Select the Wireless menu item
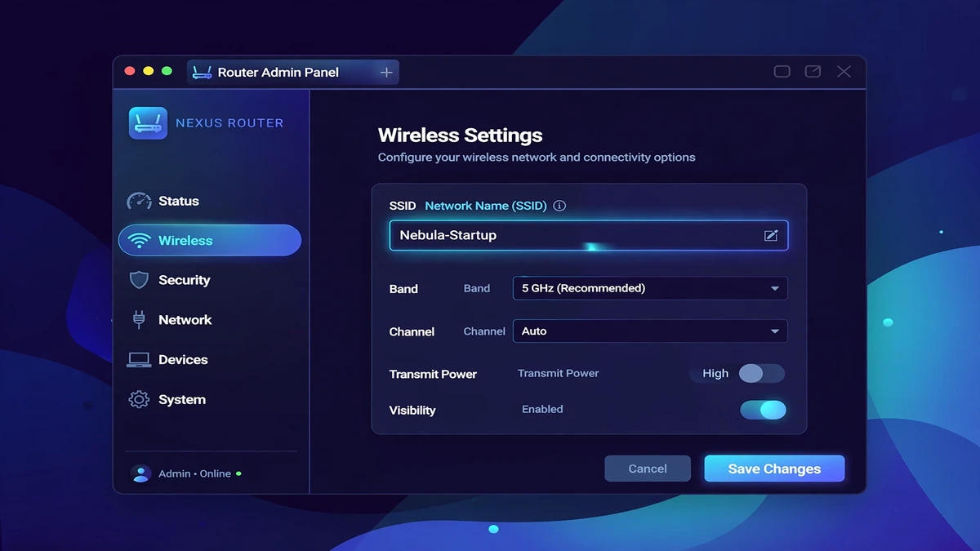The height and width of the screenshot is (551, 980). pyautogui.click(x=210, y=241)
